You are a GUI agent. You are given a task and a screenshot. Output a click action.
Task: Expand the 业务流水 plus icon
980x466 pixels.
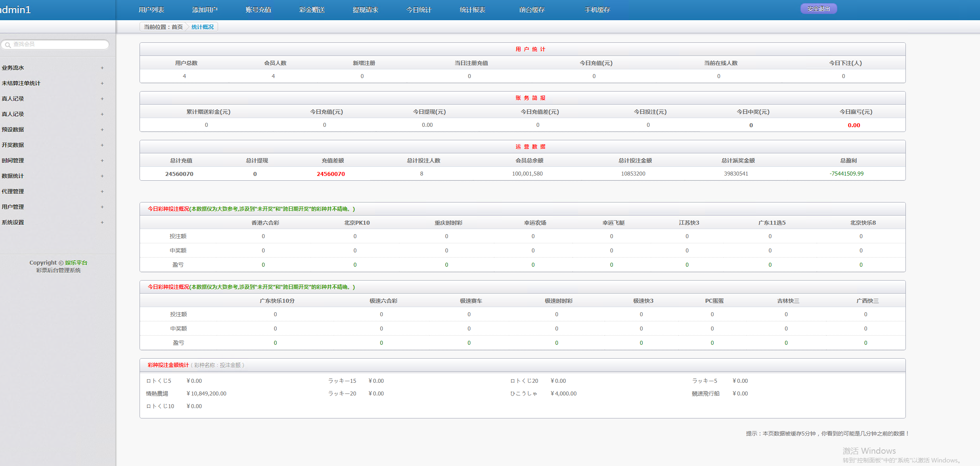pos(102,68)
